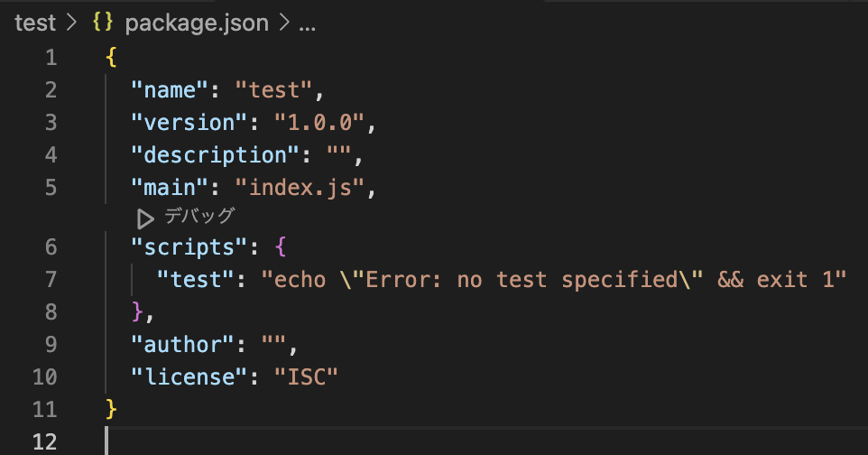Click the JSON braces icon in breadcrumb
The width and height of the screenshot is (868, 455).
coord(103,23)
